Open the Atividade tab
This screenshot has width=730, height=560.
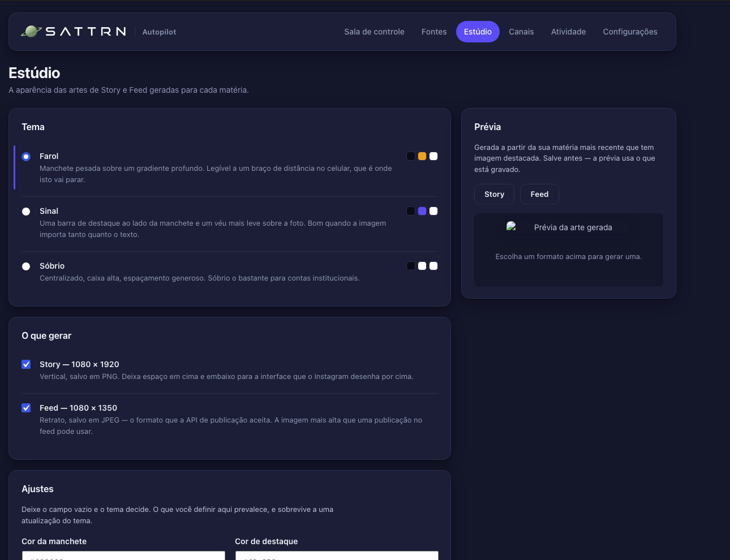(568, 32)
